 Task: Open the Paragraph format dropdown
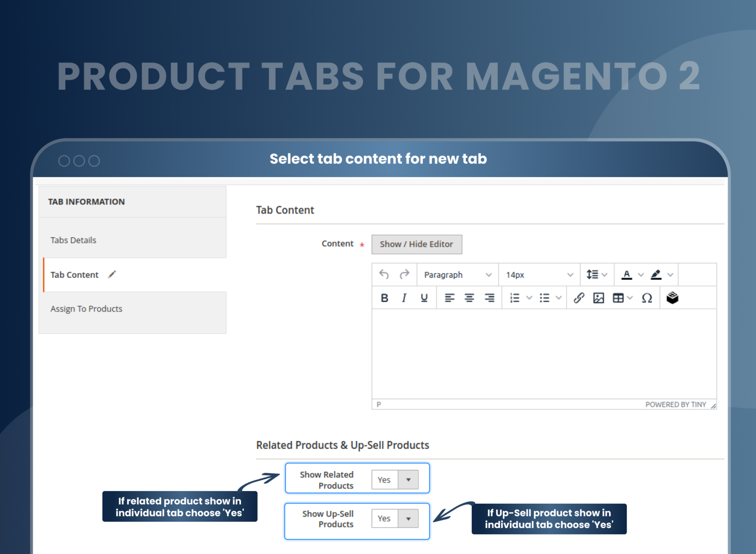(x=458, y=275)
